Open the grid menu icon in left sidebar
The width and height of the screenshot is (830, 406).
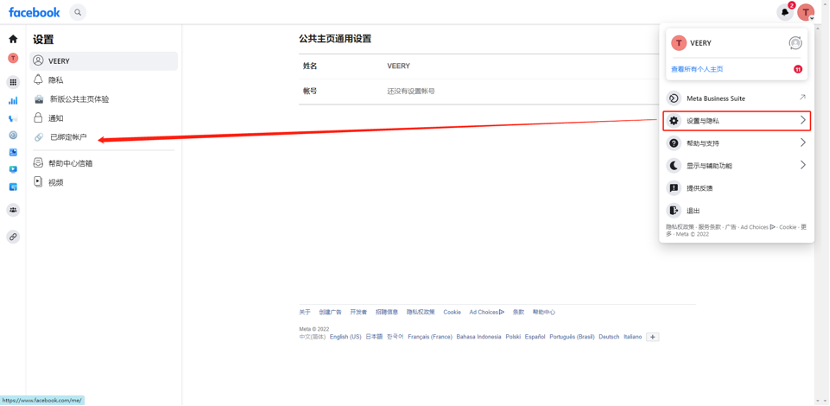[x=13, y=82]
